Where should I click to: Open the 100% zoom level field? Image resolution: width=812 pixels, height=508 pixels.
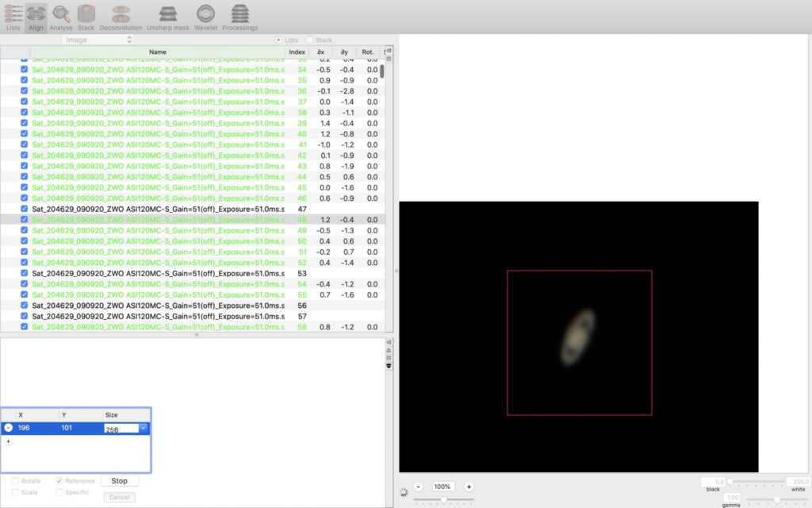pos(442,487)
